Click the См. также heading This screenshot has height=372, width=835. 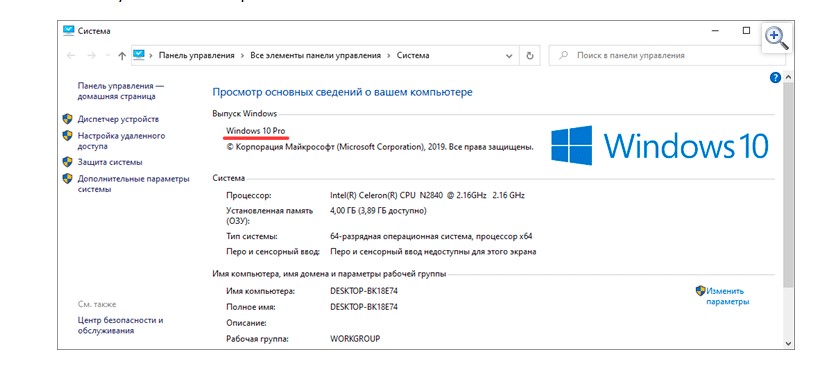tap(97, 304)
